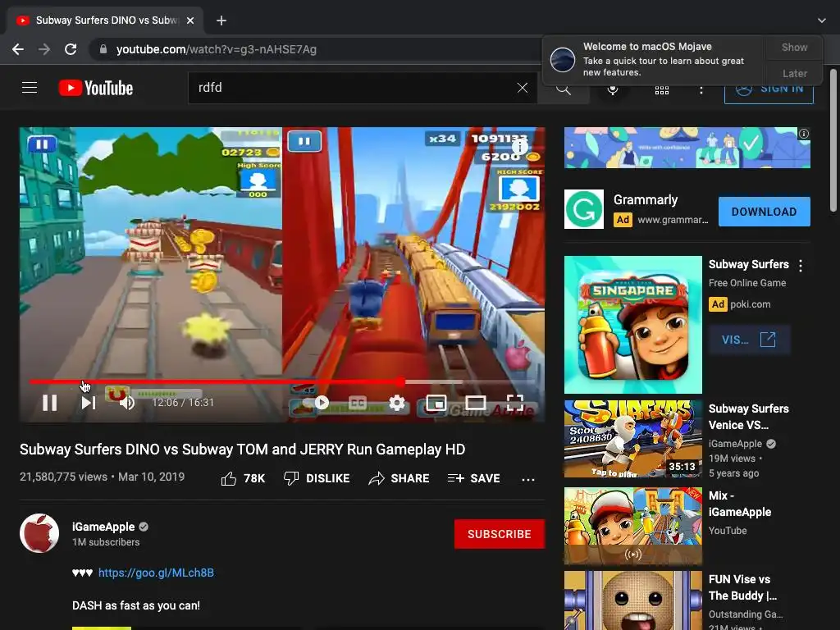Share the video
Viewport: 840px width, 630px height.
tap(399, 478)
